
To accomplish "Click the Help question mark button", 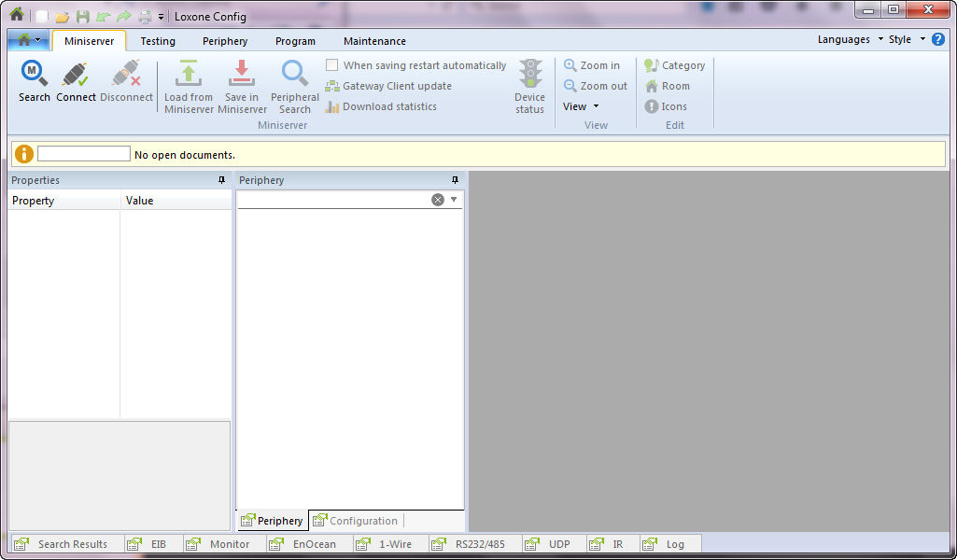I will pyautogui.click(x=936, y=40).
